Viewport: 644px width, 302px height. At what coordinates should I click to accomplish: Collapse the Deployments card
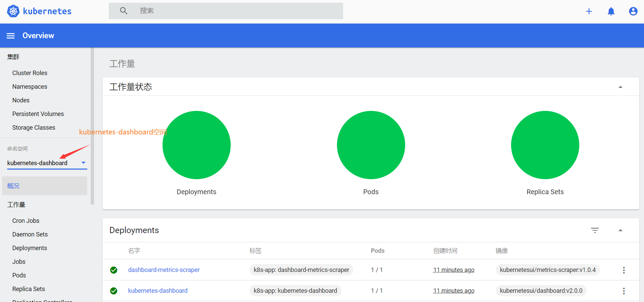[x=620, y=230]
